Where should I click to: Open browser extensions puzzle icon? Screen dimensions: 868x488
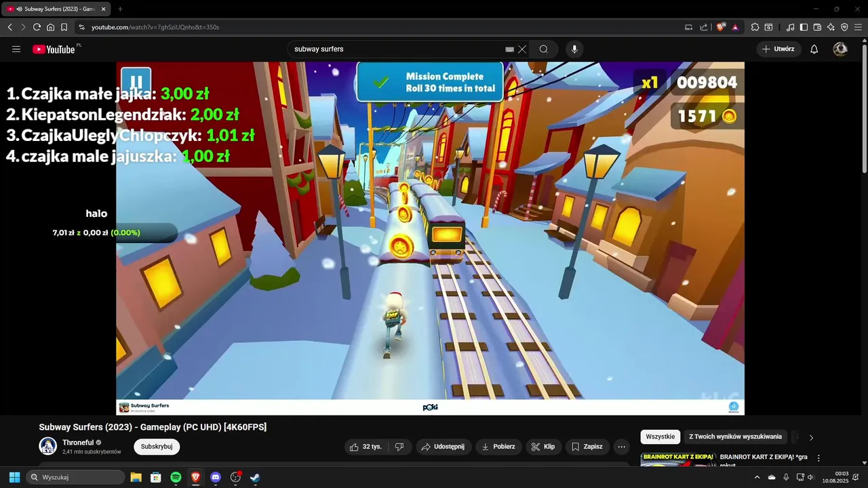pyautogui.click(x=755, y=27)
